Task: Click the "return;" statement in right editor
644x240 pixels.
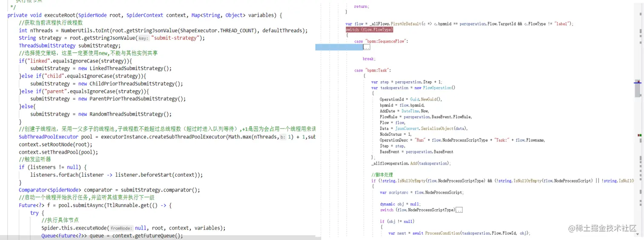Action: [x=362, y=7]
